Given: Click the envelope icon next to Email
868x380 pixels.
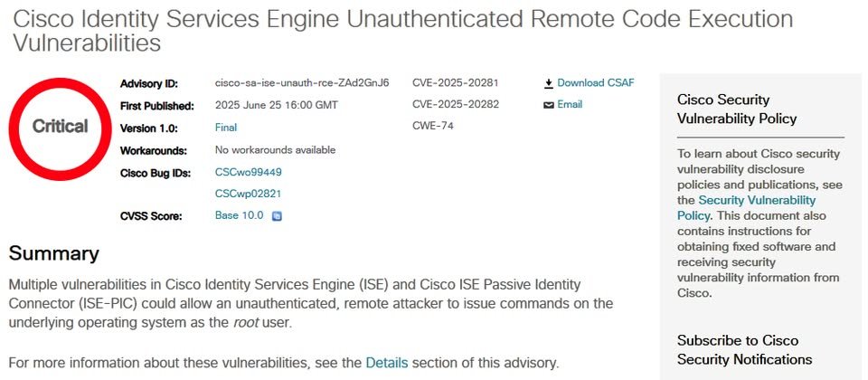Looking at the screenshot, I should [549, 105].
